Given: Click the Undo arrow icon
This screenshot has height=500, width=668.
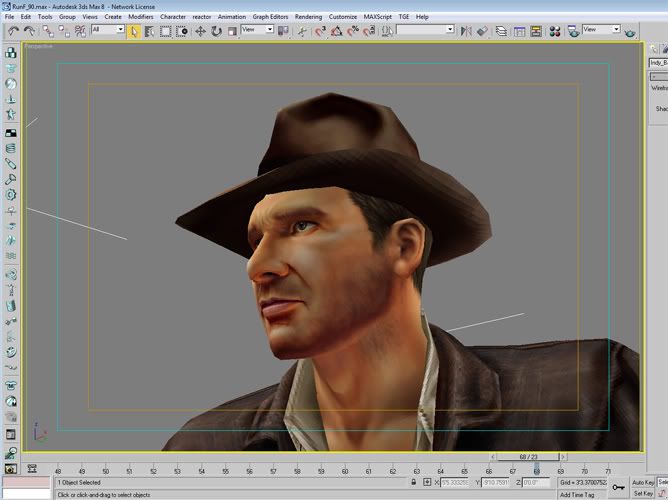Looking at the screenshot, I should [14, 31].
